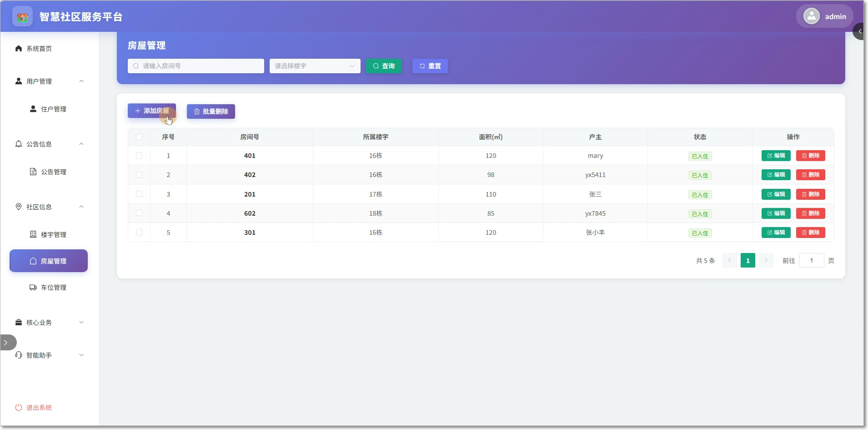This screenshot has width=868, height=430.
Task: Collapse the 用户管理 menu chevron
Action: pyautogui.click(x=81, y=81)
